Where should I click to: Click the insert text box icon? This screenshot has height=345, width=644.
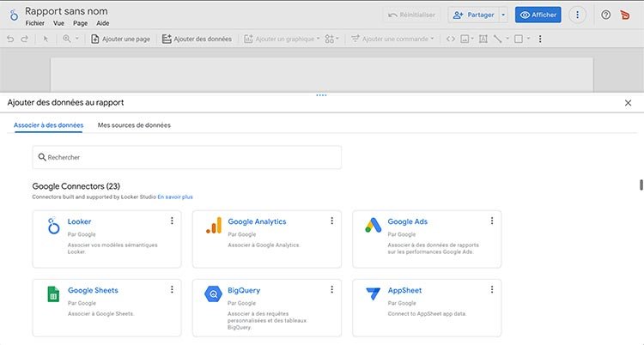click(x=483, y=39)
